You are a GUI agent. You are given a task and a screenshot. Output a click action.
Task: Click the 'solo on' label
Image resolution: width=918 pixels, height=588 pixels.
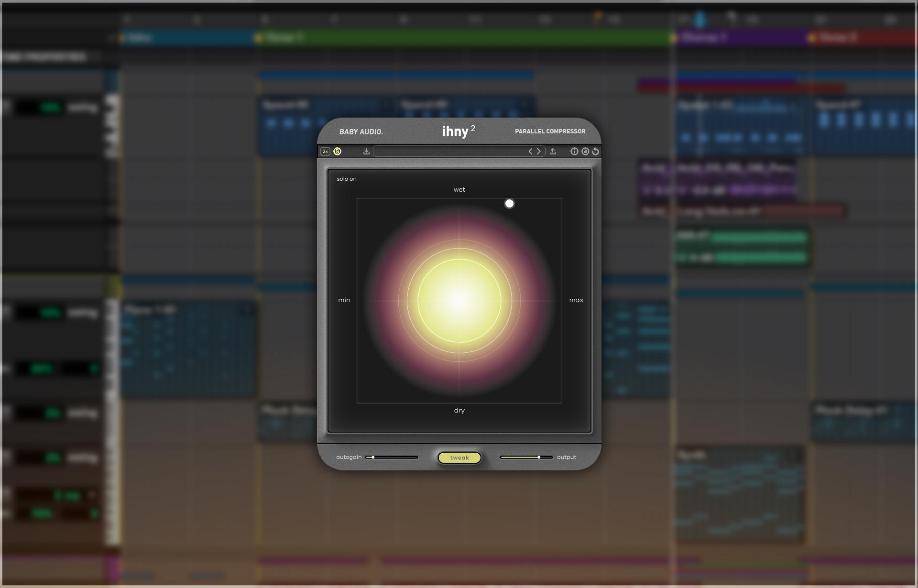click(x=347, y=179)
